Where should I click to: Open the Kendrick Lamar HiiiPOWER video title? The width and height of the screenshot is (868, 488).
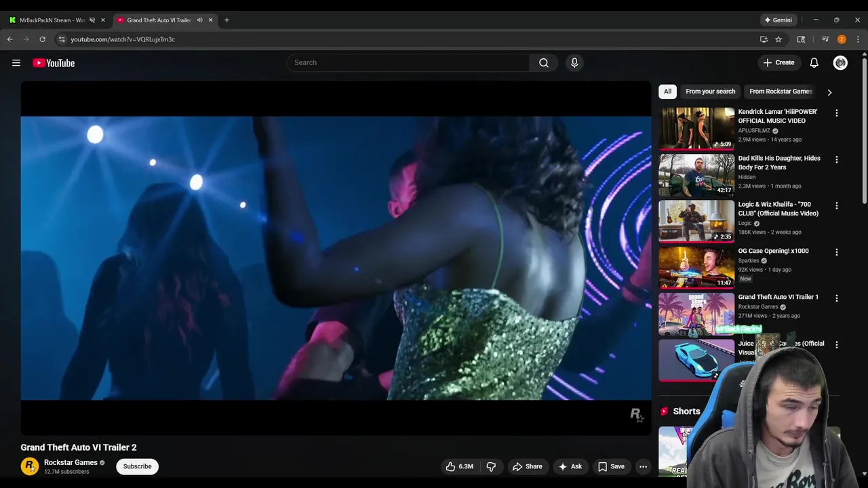pos(778,116)
